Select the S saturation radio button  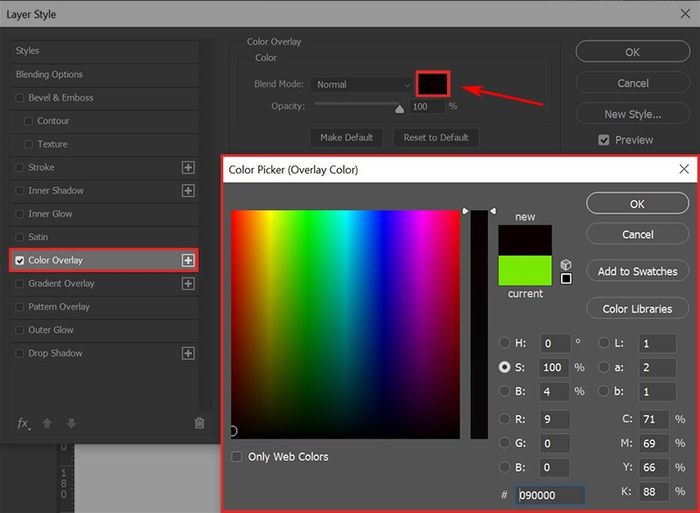tap(504, 367)
